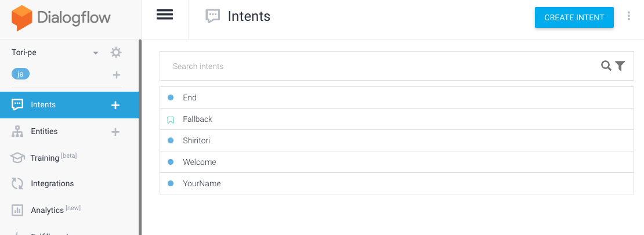This screenshot has width=644, height=235.
Task: Open the Fallback intent
Action: tap(397, 119)
